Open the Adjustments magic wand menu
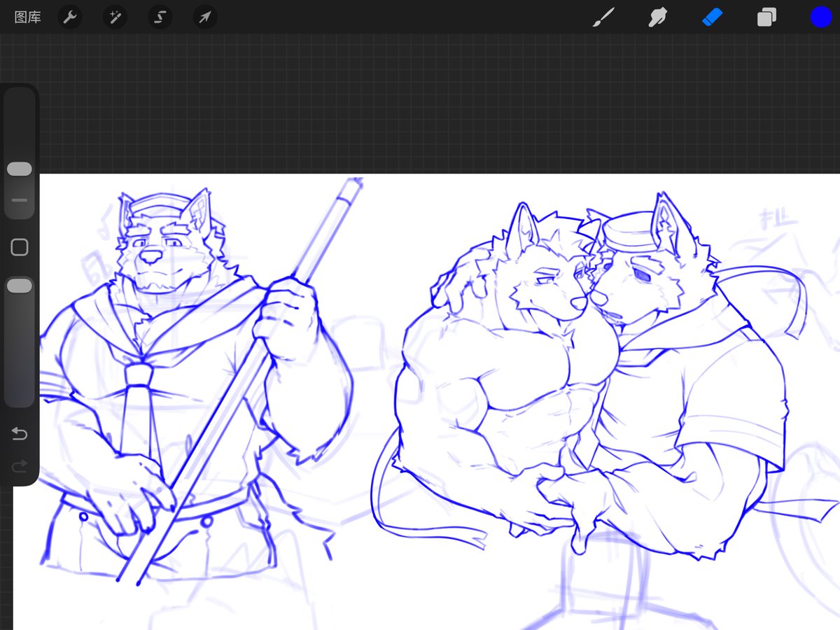840x630 pixels. pyautogui.click(x=115, y=17)
